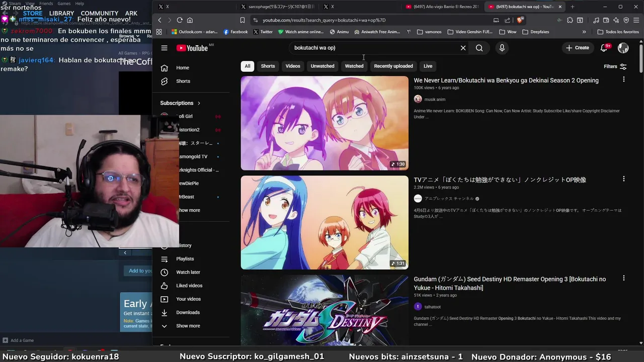Image resolution: width=644 pixels, height=362 pixels.
Task: Open the We Never Learn Season 2 Opening title
Action: [x=506, y=80]
